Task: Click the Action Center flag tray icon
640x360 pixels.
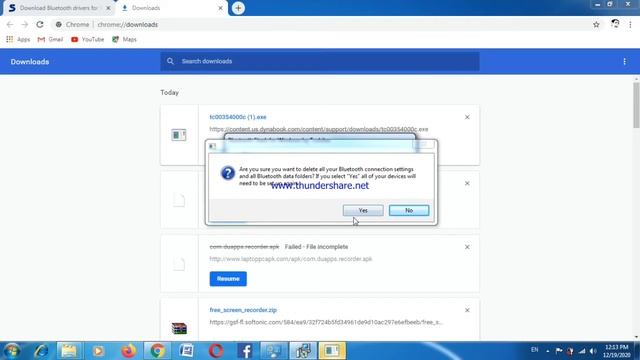Action: point(559,351)
